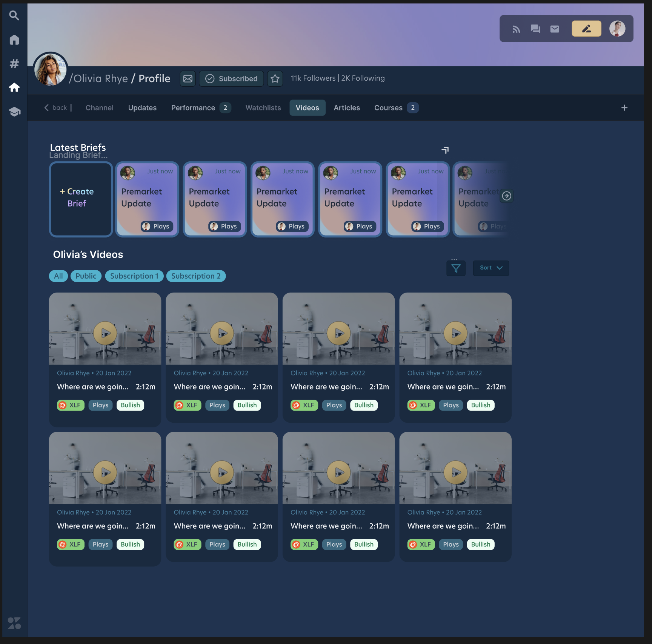Open the Articles tab

tap(347, 108)
